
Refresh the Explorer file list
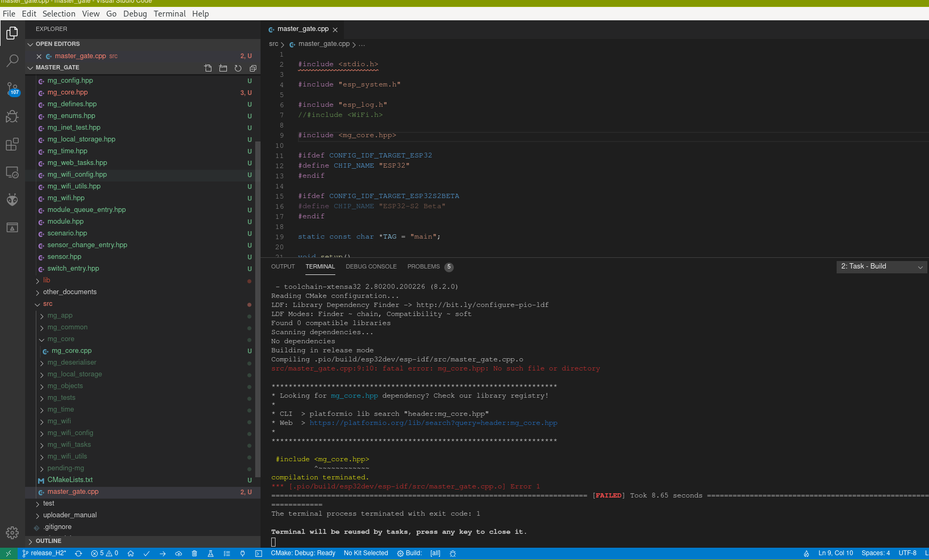(x=238, y=68)
